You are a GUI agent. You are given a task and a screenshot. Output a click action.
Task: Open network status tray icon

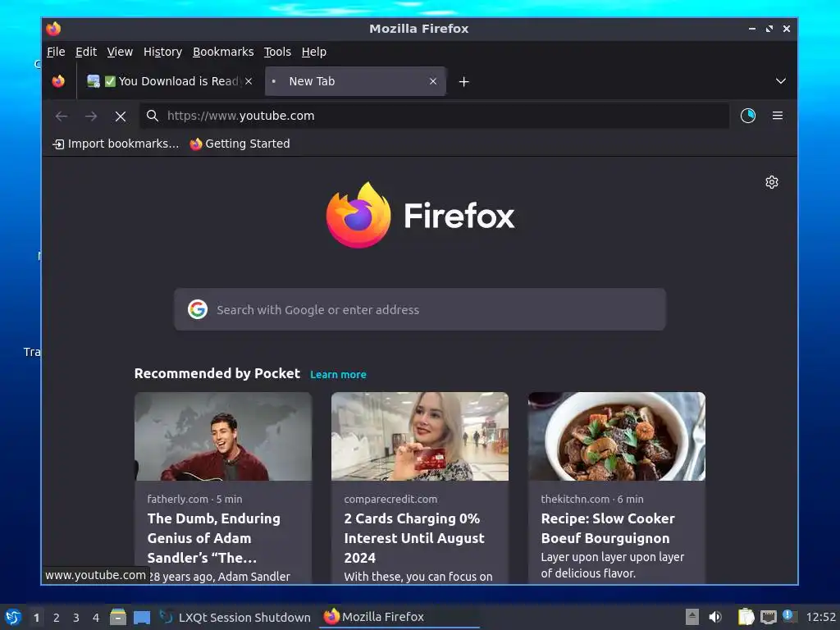[768, 617]
